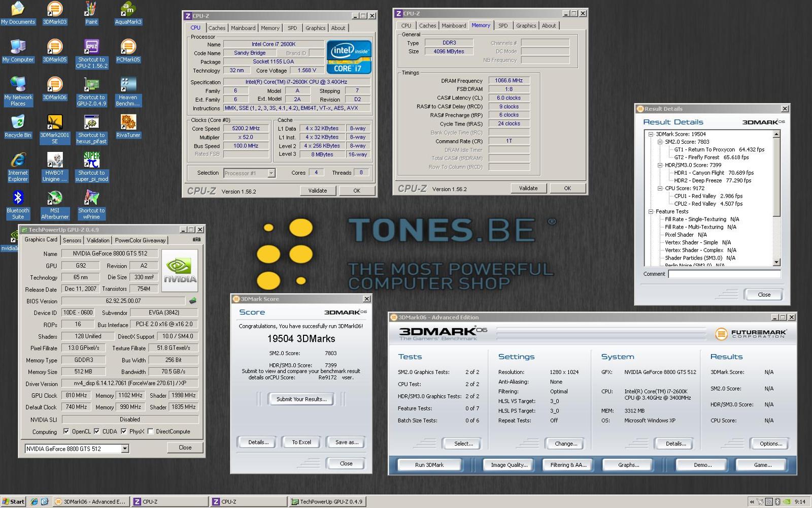
Task: Select GT1 Return To Proxycon result row
Action: (x=719, y=150)
